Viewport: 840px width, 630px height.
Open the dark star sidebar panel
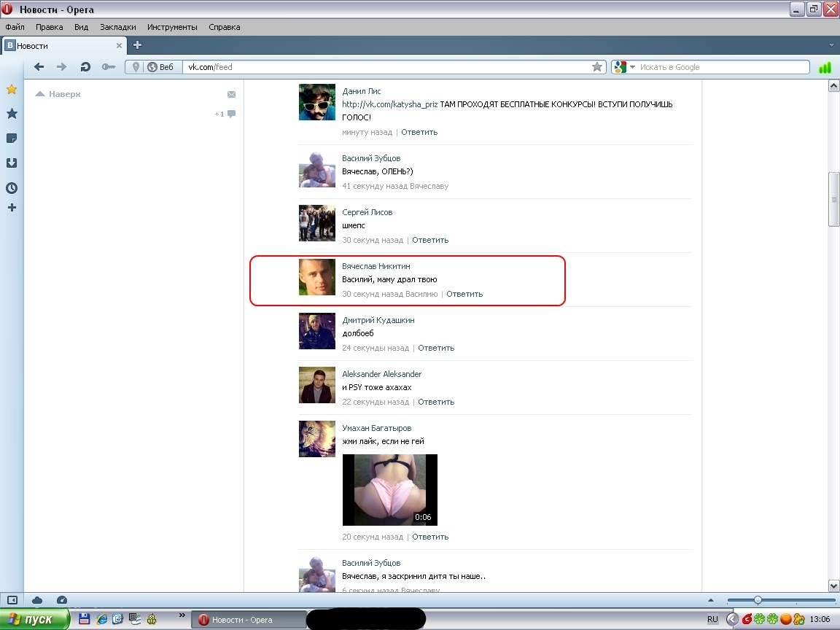[x=12, y=114]
